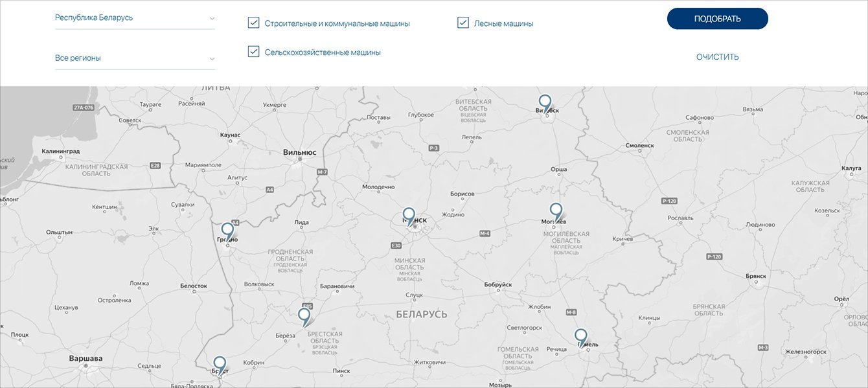
Task: Uncheck Сельскохозяйственные машины checkbox
Action: [x=253, y=52]
